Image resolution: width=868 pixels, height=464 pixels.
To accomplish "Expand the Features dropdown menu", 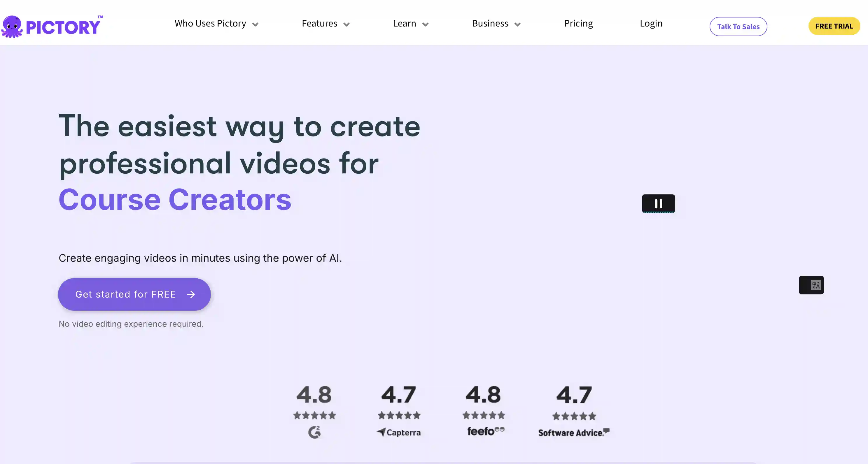I will pyautogui.click(x=324, y=24).
